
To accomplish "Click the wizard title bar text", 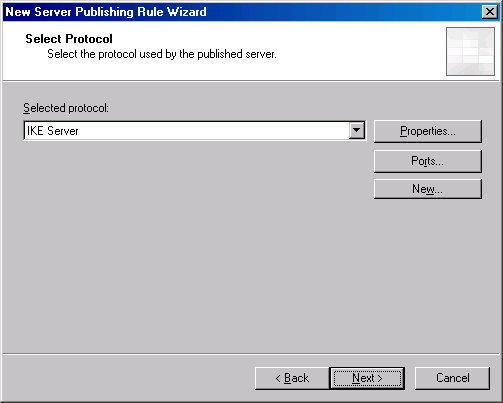I will click(x=106, y=12).
